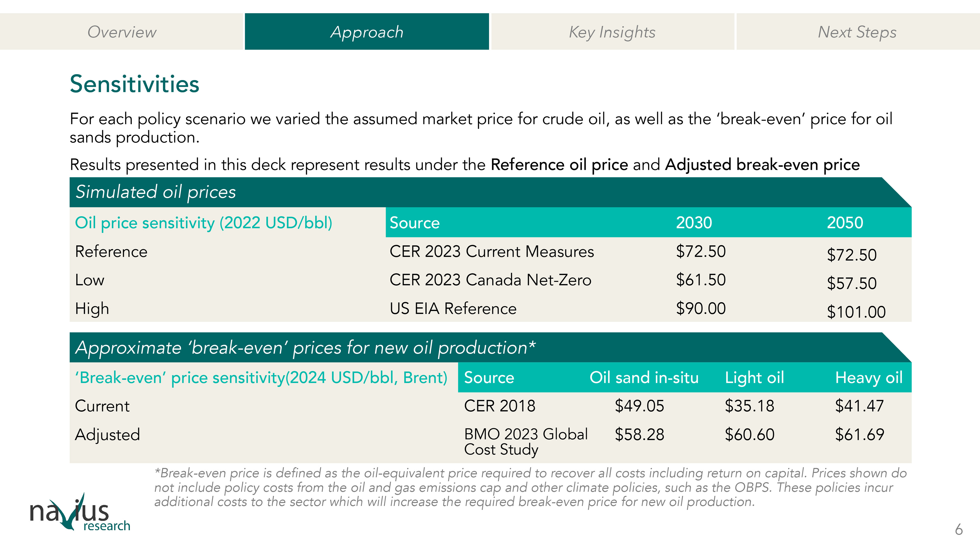Click the Adjusted break-even row label
The height and width of the screenshot is (551, 980).
click(108, 435)
